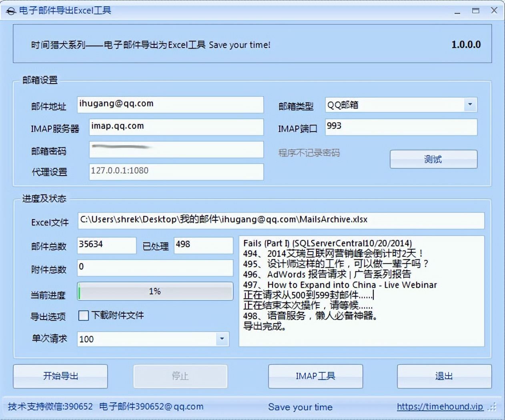Screen dimensions: 505x420
Task: Open the IMAP工具 panel button
Action: (315, 376)
